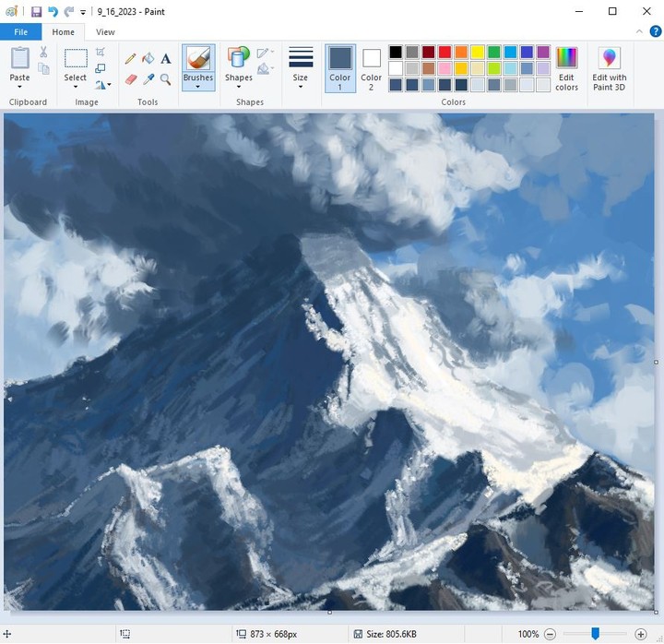Click the Undo arrow
Image resolution: width=664 pixels, height=644 pixels.
point(53,11)
